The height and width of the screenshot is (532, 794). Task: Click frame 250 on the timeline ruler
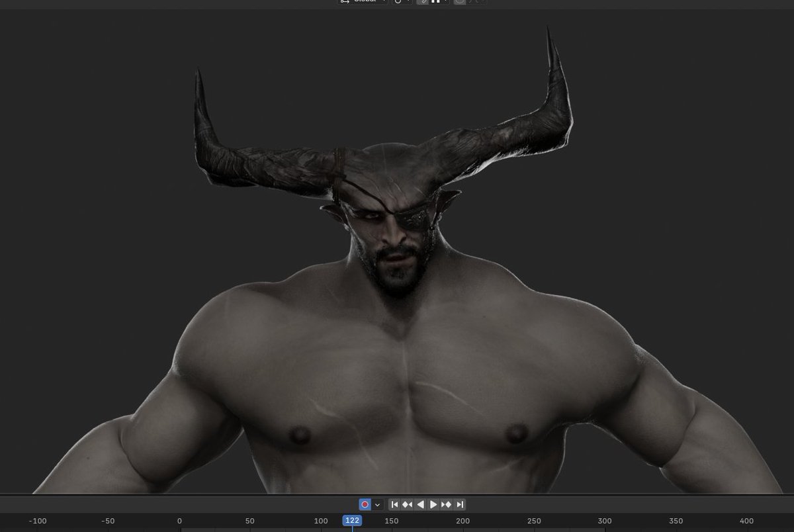(x=534, y=521)
